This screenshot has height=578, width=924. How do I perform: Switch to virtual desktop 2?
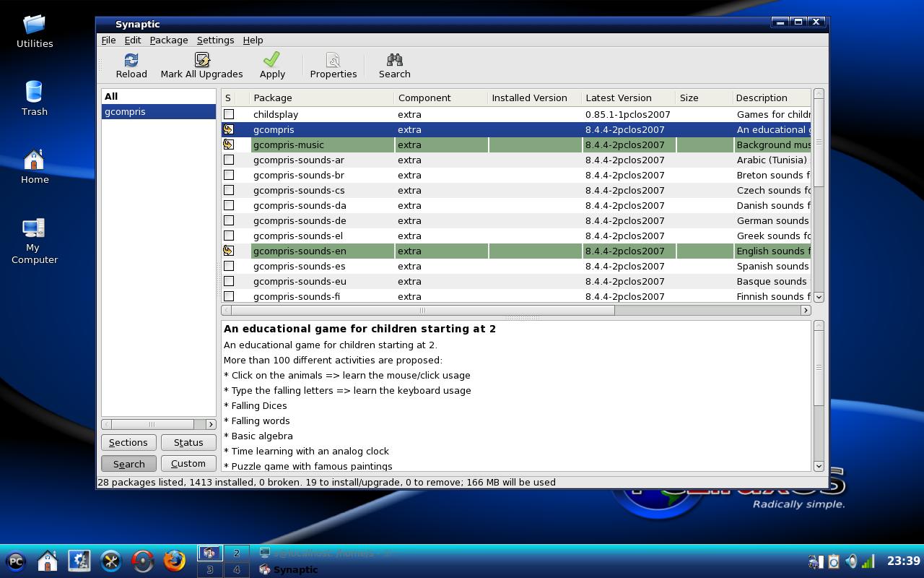(x=236, y=553)
